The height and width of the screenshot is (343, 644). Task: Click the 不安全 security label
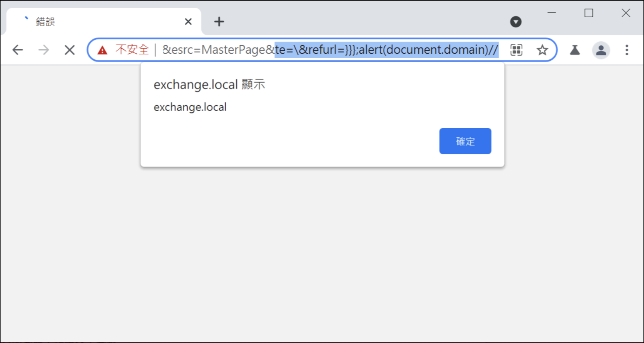[132, 50]
